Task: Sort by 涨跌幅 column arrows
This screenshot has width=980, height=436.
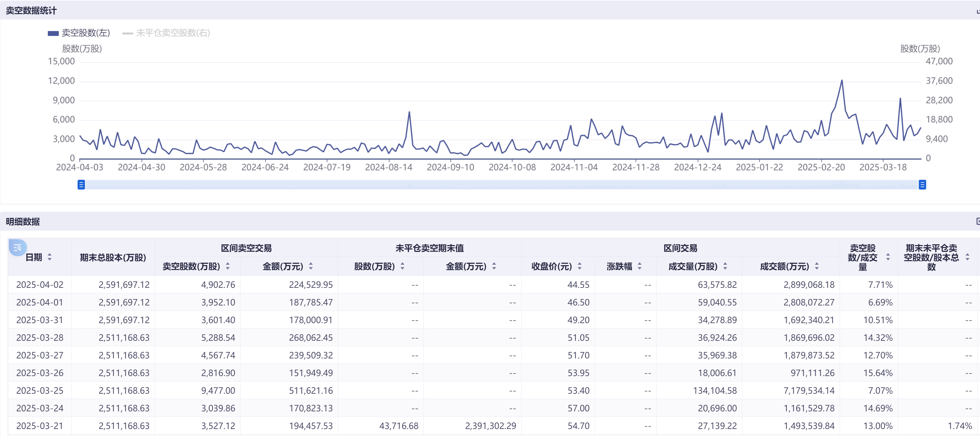Action: [x=640, y=267]
